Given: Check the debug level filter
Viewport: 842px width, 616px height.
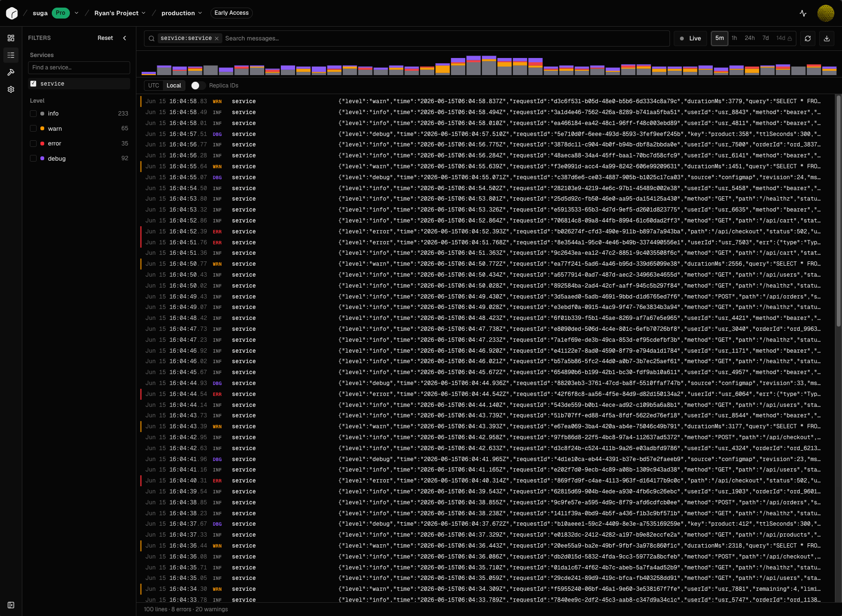Looking at the screenshot, I should [x=33, y=158].
